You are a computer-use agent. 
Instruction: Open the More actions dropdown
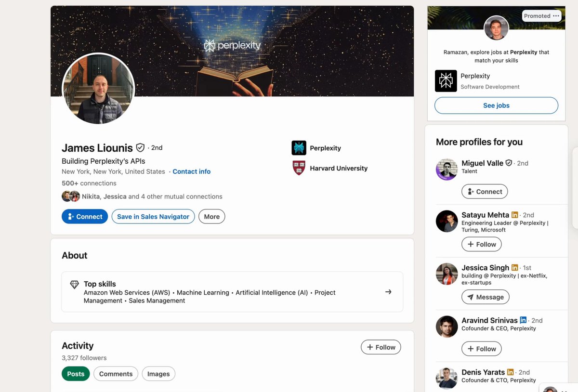click(x=211, y=217)
